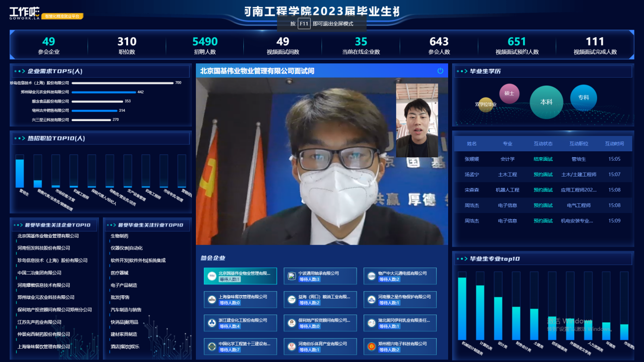Click 酒店|餐饮|娱乐 in industry list
This screenshot has height=362, width=644.
[125, 347]
